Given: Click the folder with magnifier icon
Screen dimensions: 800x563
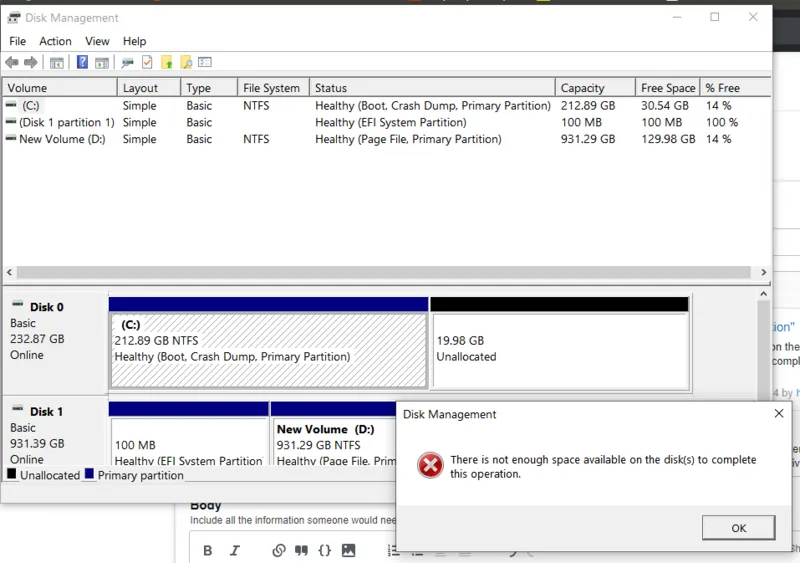Looking at the screenshot, I should [x=186, y=62].
